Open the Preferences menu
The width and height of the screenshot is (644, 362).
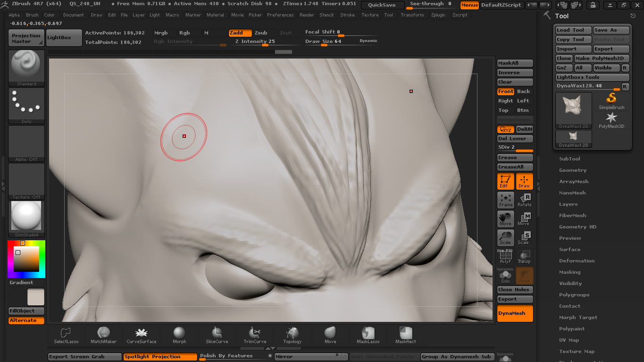click(280, 15)
